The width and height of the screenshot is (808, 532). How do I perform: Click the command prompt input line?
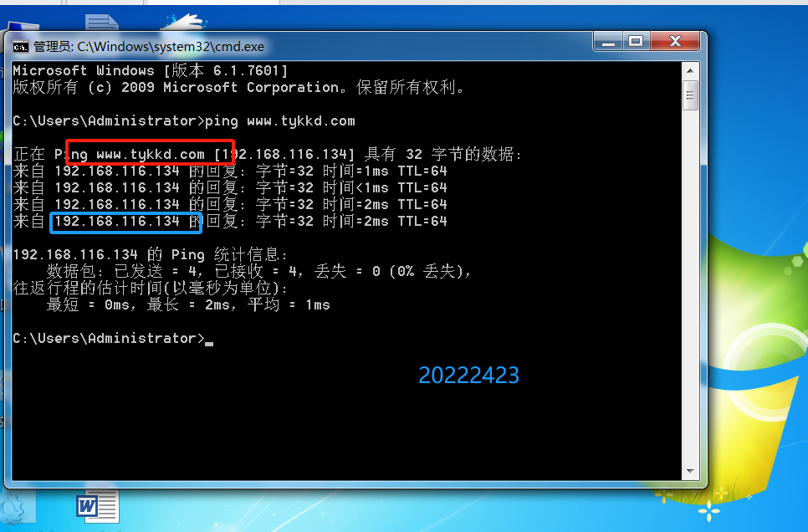click(x=113, y=339)
